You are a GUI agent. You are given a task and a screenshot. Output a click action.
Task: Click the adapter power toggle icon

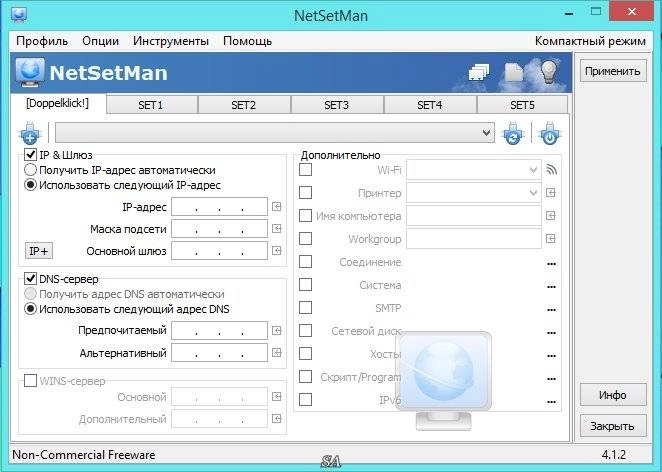549,133
